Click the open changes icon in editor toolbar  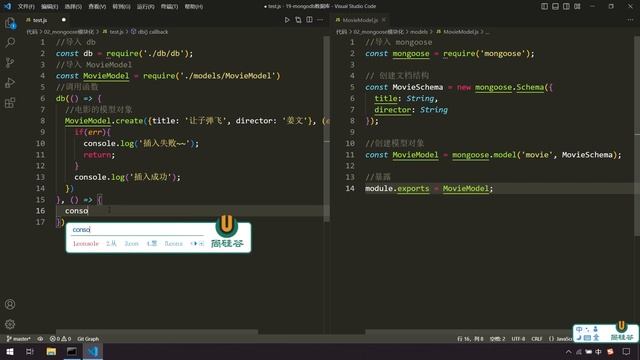[x=298, y=20]
